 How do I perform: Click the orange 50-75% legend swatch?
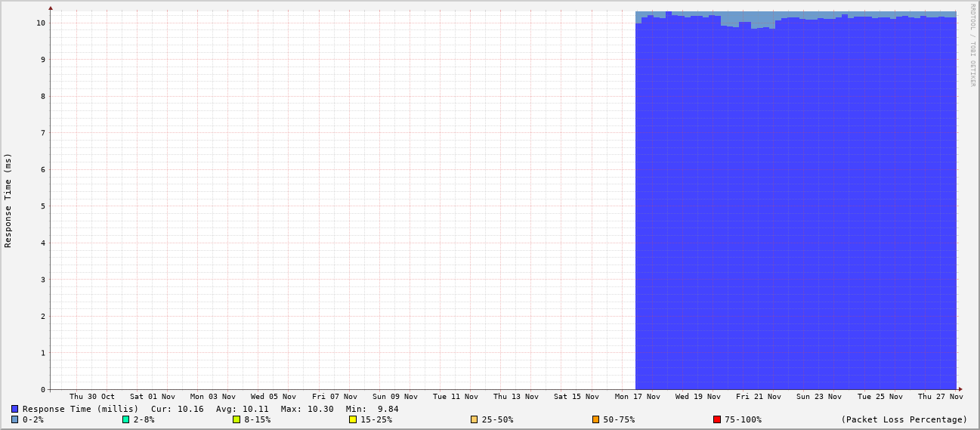point(595,419)
